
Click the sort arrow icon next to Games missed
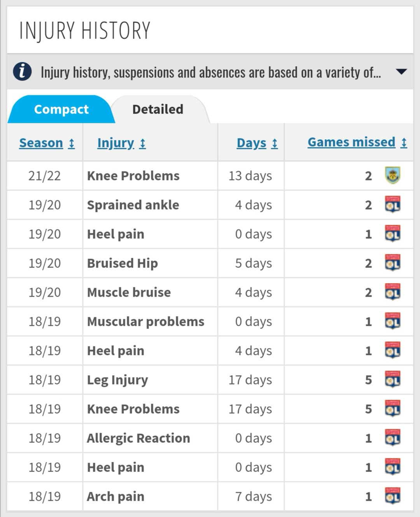coord(404,143)
